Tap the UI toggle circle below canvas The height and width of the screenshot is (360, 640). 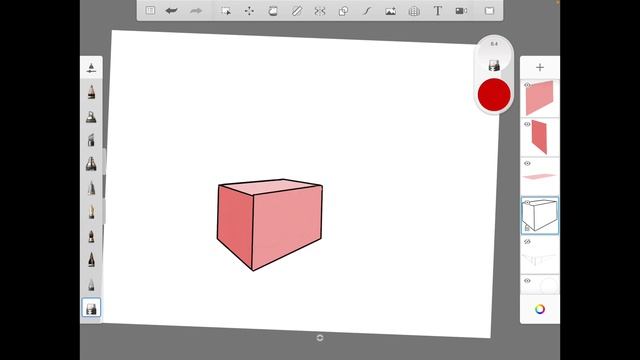pos(320,338)
